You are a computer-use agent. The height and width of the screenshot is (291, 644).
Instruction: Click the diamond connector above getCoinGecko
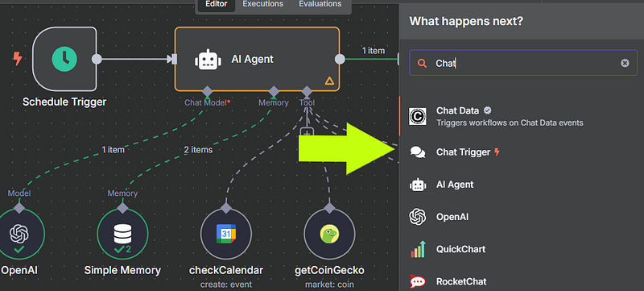[x=329, y=208]
